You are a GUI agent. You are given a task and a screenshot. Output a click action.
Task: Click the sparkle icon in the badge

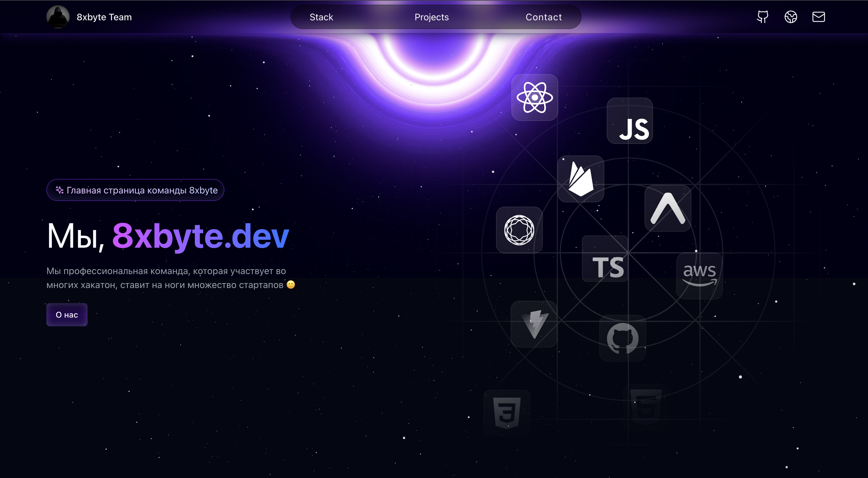pyautogui.click(x=60, y=190)
